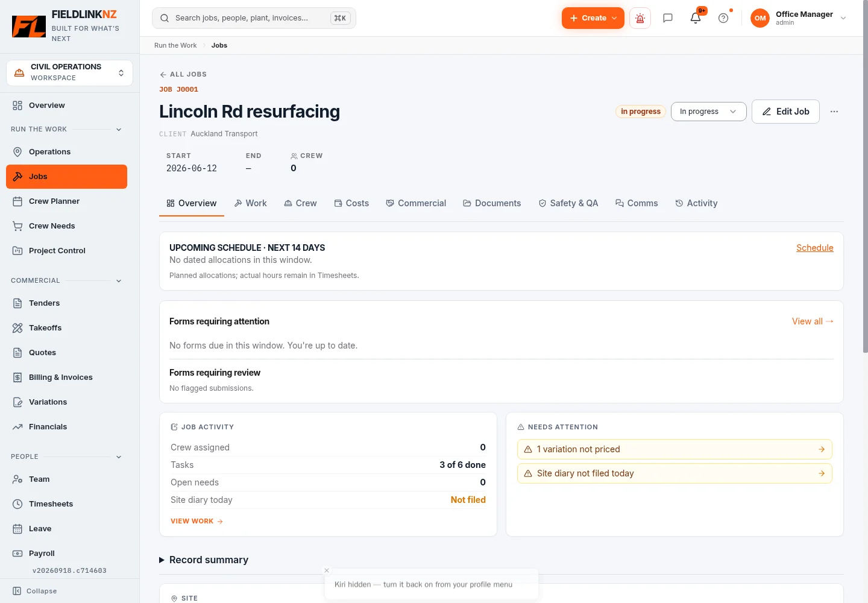Click the Edit Job button

point(785,112)
